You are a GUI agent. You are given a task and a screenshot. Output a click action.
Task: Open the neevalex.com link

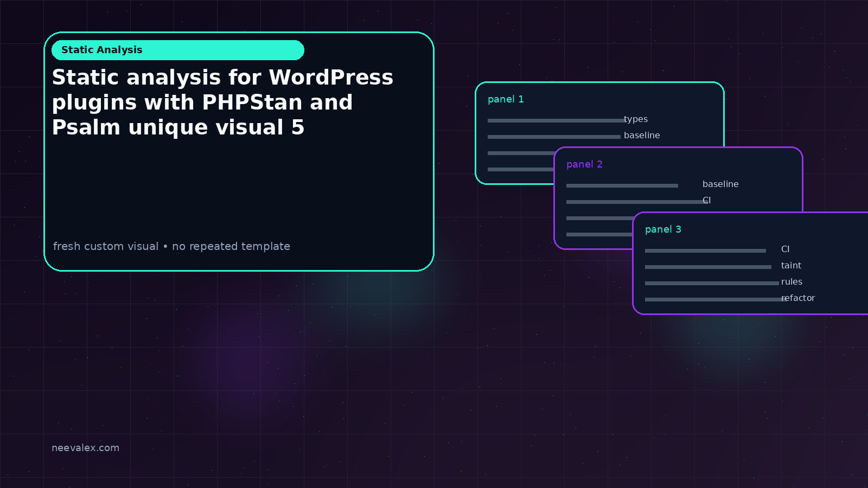coord(85,448)
